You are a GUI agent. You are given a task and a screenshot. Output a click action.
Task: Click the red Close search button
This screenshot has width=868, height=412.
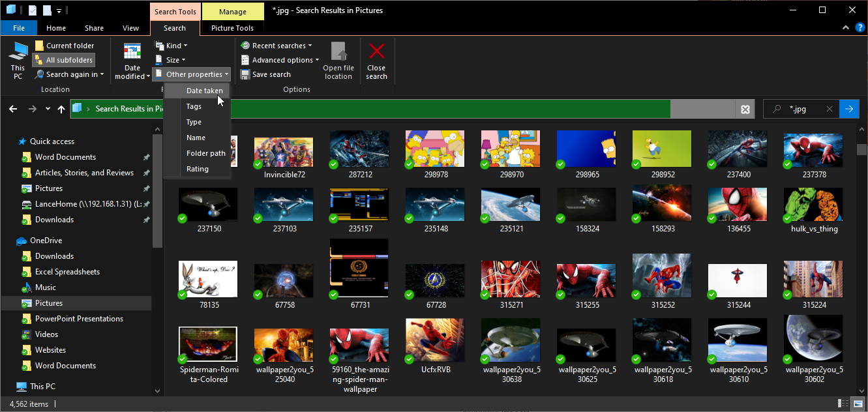pos(376,61)
